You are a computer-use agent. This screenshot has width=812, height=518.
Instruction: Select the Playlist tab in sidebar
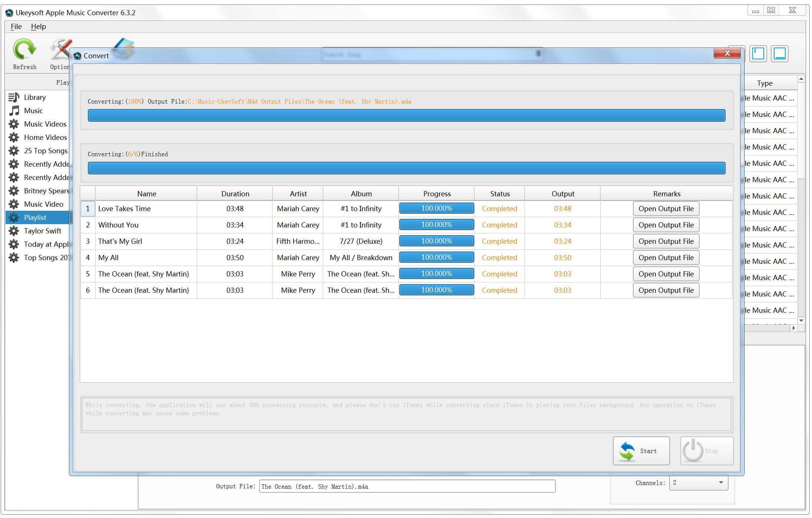37,217
